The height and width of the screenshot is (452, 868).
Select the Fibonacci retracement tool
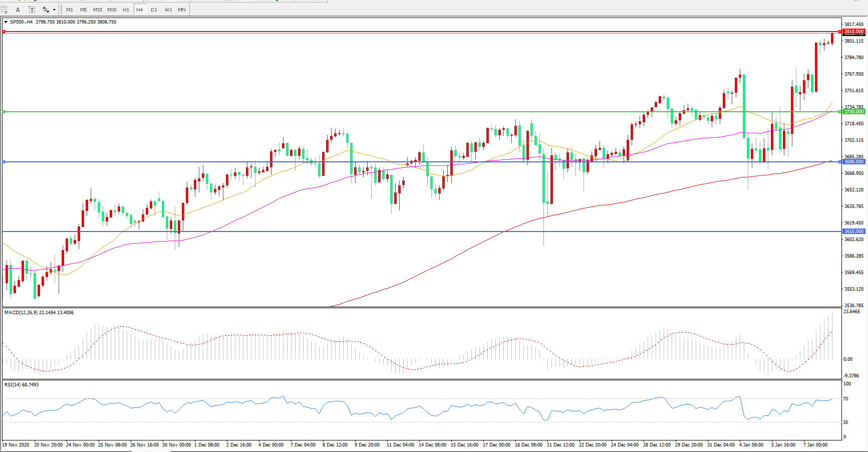click(4, 10)
